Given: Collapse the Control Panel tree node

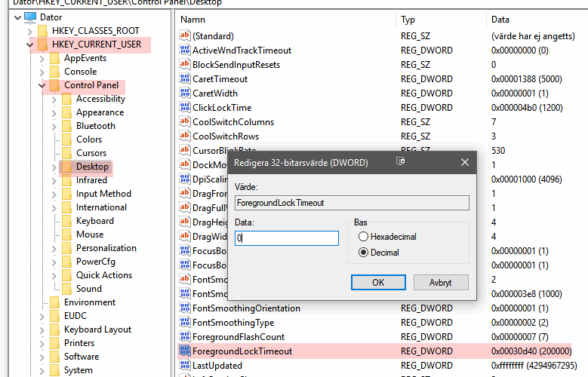Looking at the screenshot, I should tap(42, 85).
